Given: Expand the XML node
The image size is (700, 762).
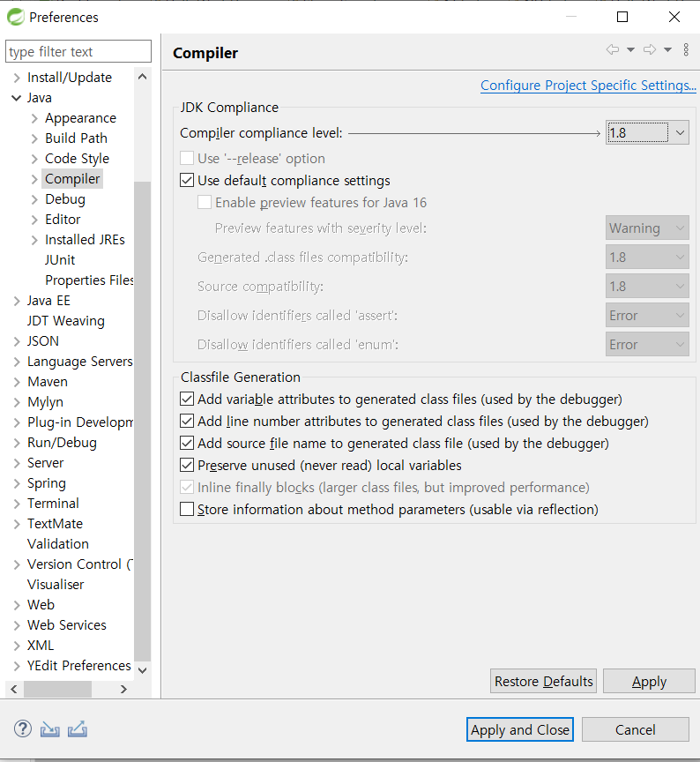Looking at the screenshot, I should click(17, 646).
